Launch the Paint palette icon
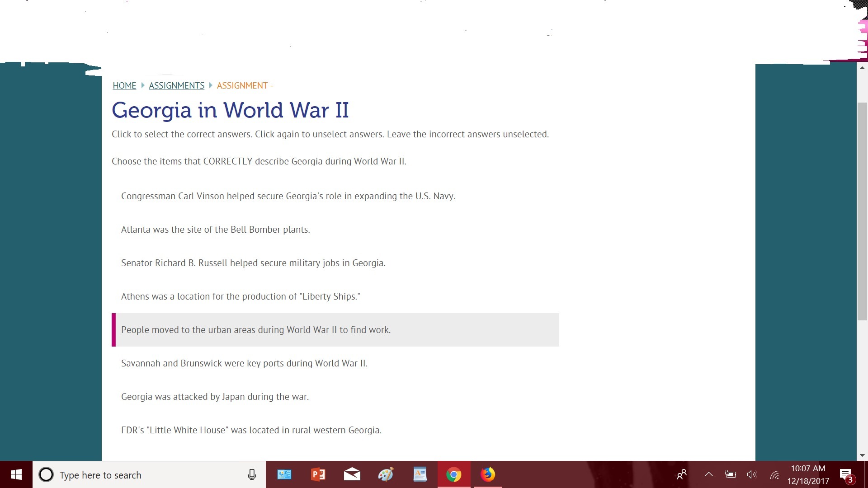868x488 pixels. click(x=386, y=474)
